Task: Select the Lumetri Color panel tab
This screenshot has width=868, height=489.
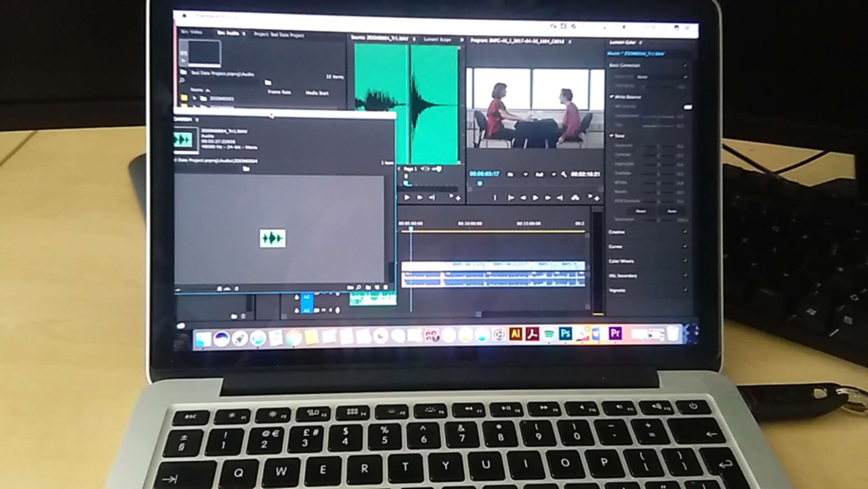Action: tap(623, 42)
